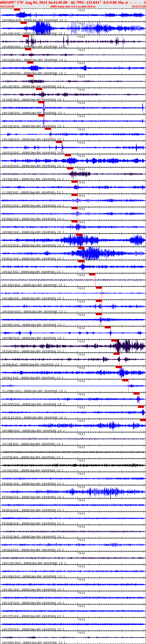Click the pick marker on CC KWBU trace

pyautogui.click(x=125, y=380)
